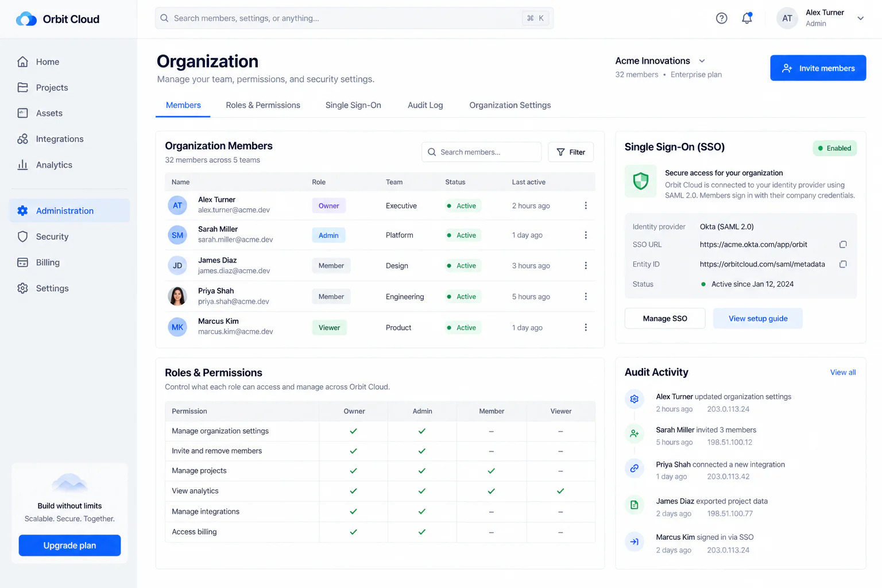Screen dimensions: 882x588
Task: Open the Single Sign-On tab
Action: click(x=353, y=105)
